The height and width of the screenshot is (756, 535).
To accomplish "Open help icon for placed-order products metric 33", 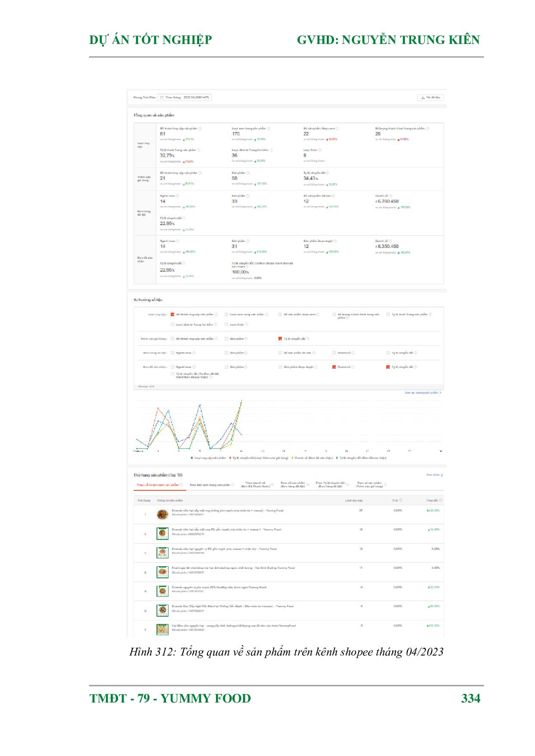I will (248, 196).
